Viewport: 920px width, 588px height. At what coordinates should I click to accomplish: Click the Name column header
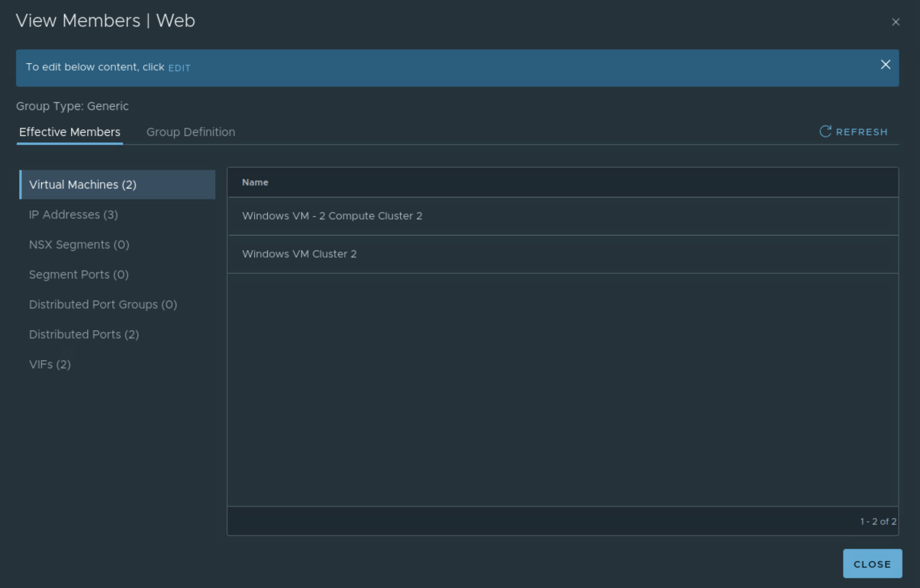[255, 182]
